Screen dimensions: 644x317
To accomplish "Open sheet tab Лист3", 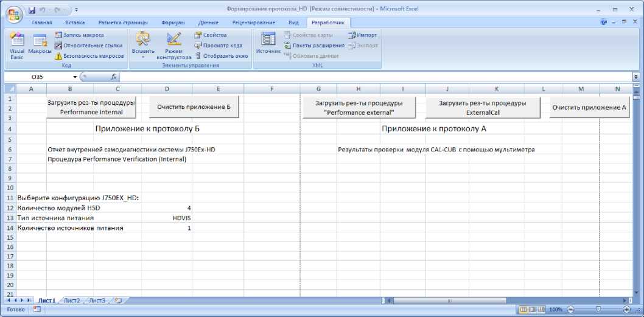I will click(97, 301).
